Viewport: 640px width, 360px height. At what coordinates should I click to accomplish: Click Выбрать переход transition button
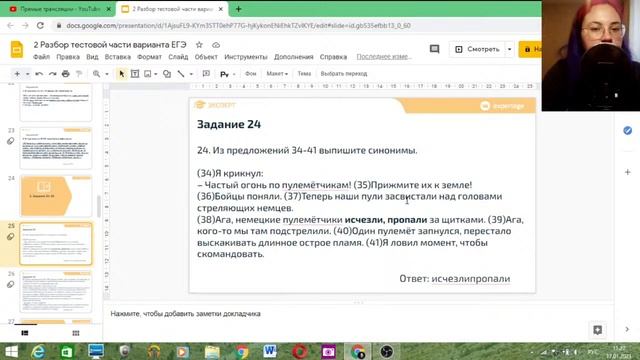coord(344,74)
